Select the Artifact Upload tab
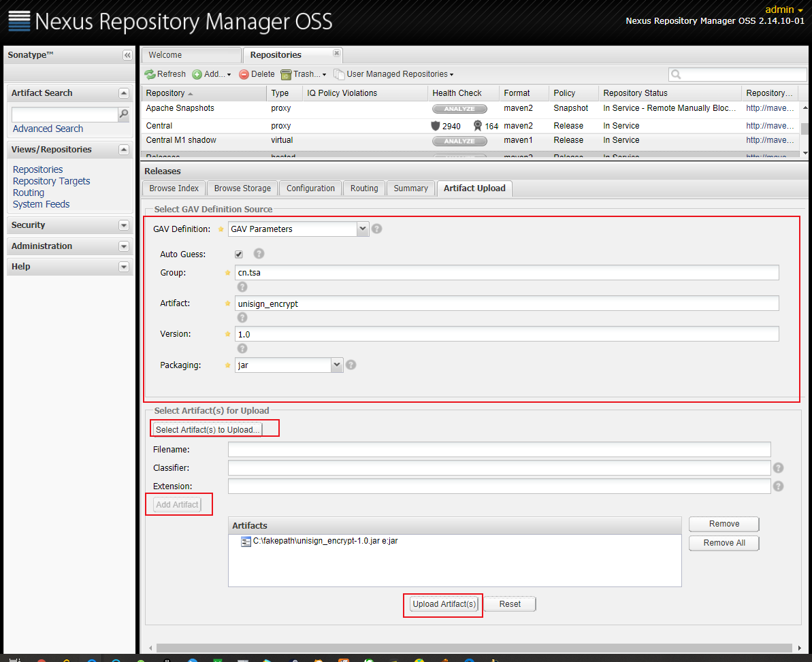Image resolution: width=812 pixels, height=662 pixels. click(474, 188)
